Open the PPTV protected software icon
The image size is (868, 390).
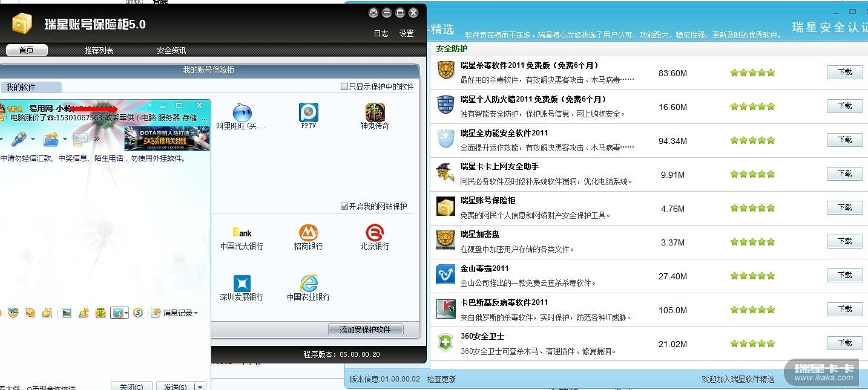pos(309,112)
